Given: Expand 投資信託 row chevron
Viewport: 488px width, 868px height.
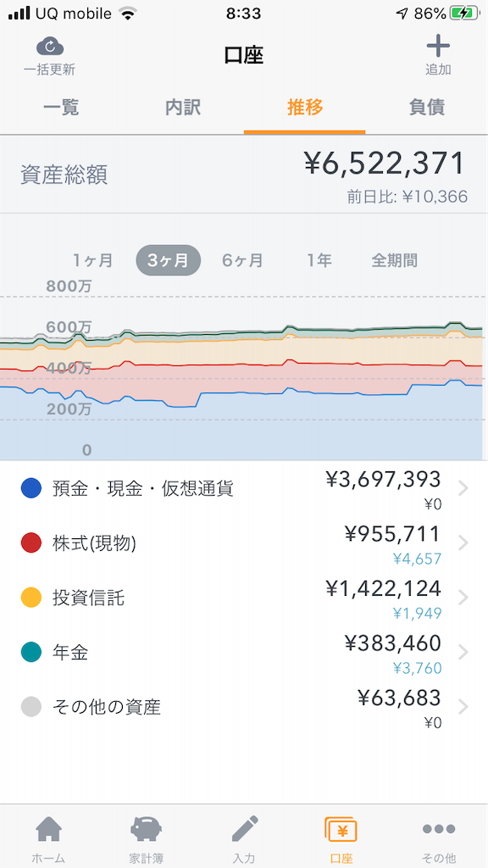Looking at the screenshot, I should click(x=463, y=598).
